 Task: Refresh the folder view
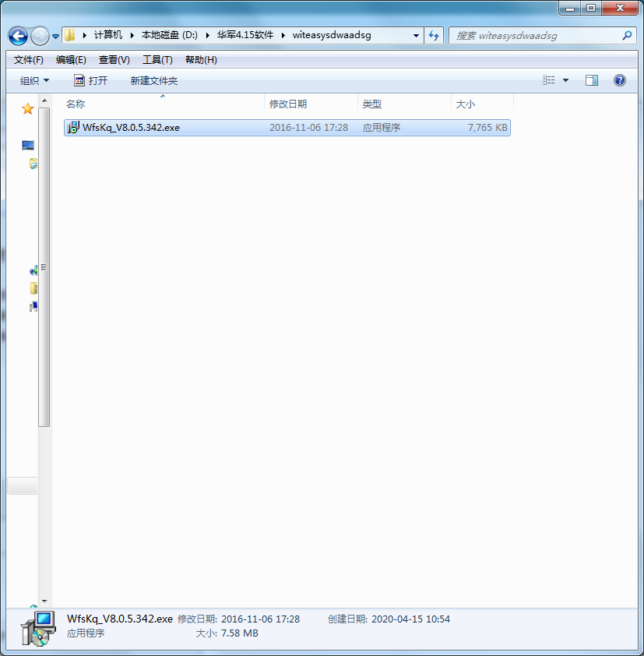pos(434,36)
